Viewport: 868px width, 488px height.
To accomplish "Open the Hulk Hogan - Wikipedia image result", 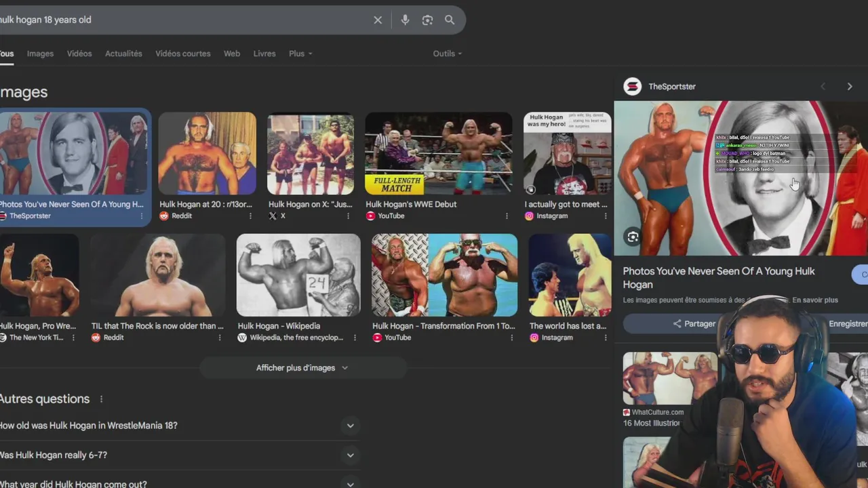I will (298, 275).
